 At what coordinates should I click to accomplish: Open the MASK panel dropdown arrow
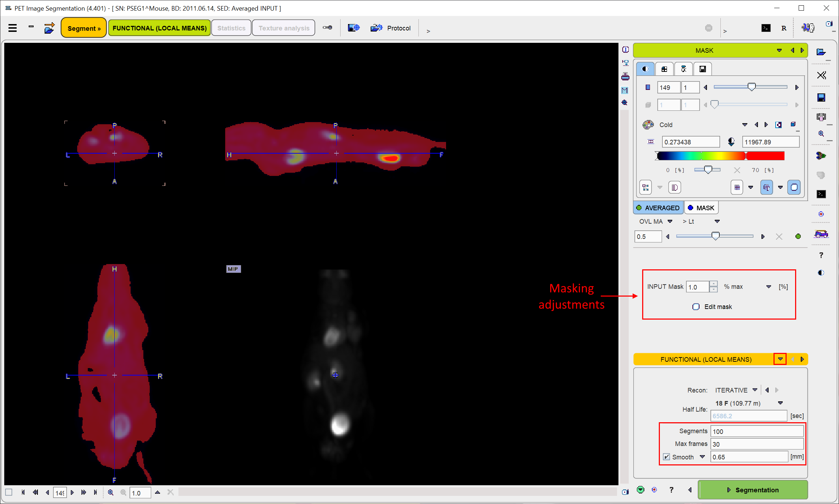coord(779,50)
